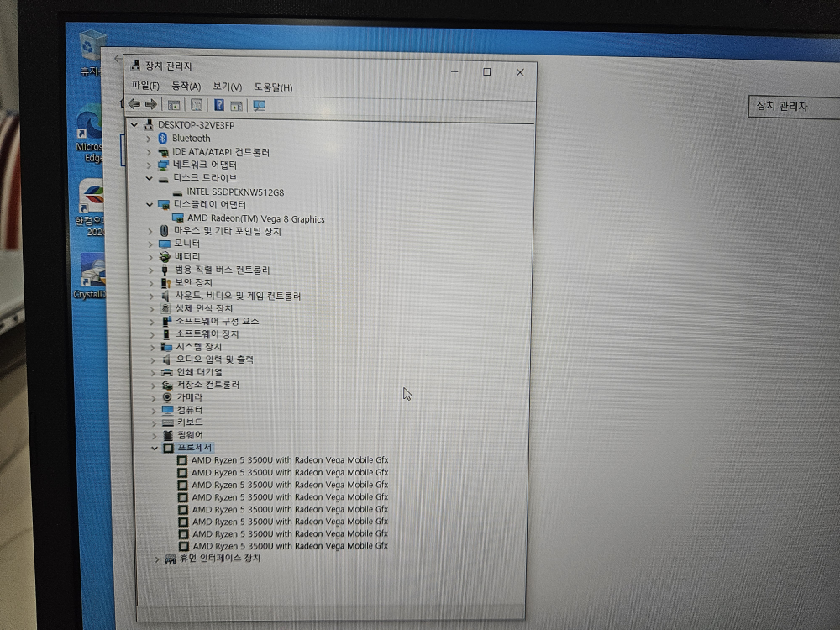
Task: Select the IDE ATA/ATAPI 컨트롤러 icon
Action: click(164, 152)
